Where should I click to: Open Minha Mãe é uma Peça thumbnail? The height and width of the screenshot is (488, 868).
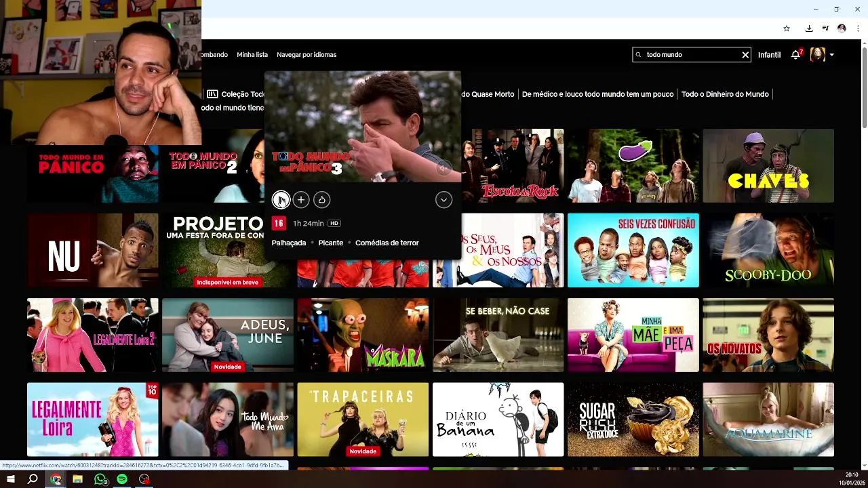pos(633,335)
